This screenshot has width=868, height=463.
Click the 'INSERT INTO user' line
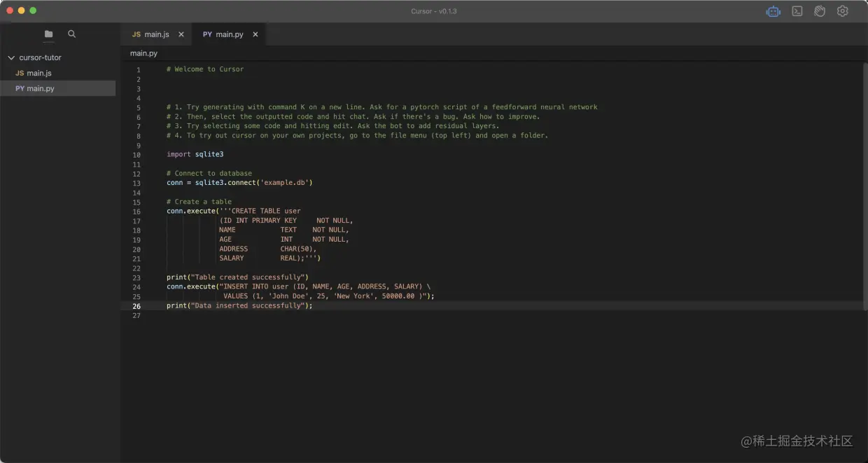point(299,286)
